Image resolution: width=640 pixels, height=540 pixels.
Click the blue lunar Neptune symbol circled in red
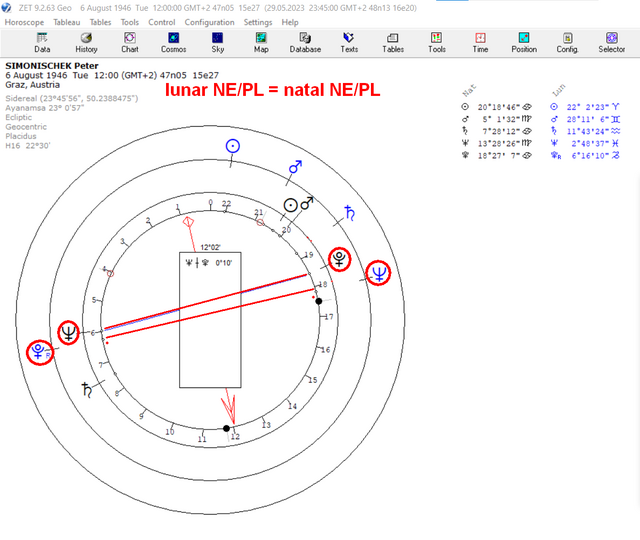coord(378,273)
